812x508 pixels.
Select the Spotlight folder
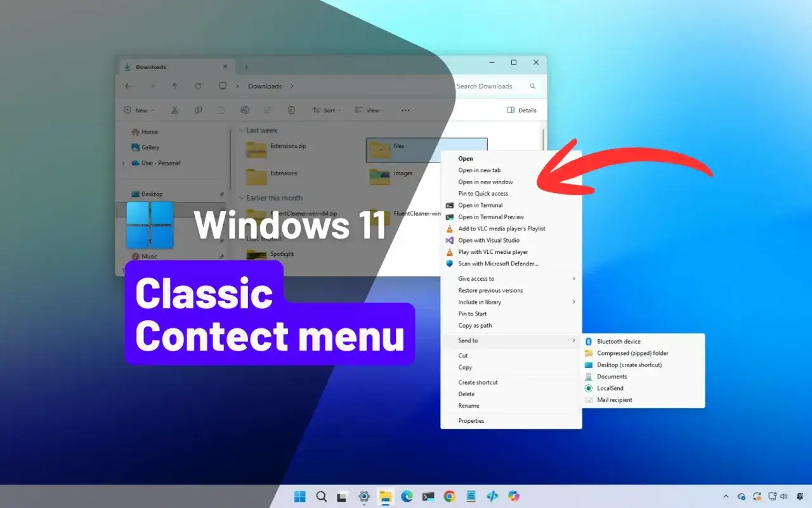point(271,255)
